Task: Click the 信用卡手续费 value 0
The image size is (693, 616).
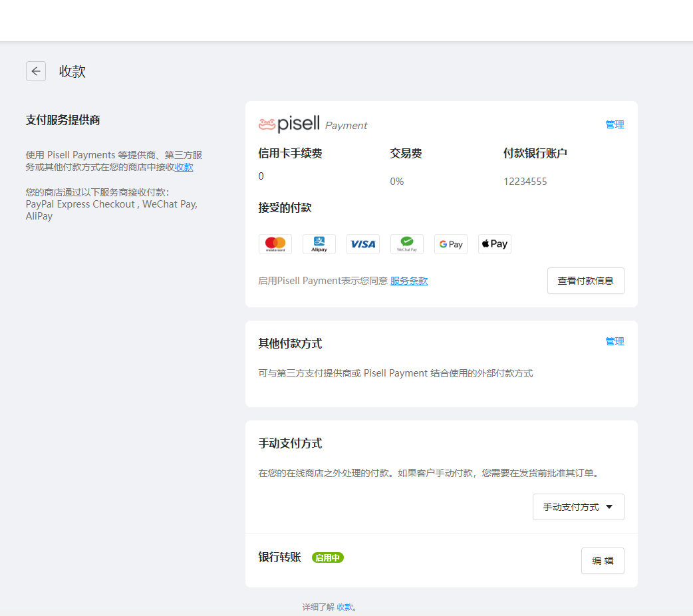Action: (x=261, y=176)
